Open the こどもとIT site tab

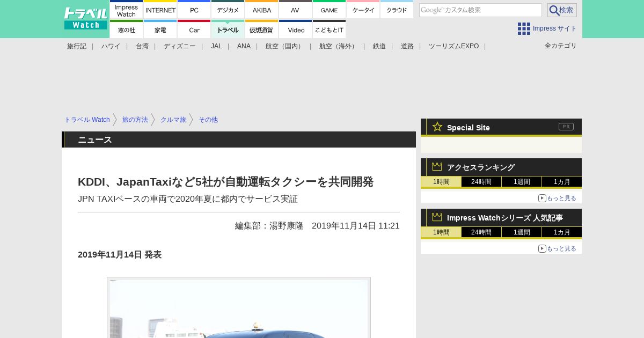pos(330,30)
